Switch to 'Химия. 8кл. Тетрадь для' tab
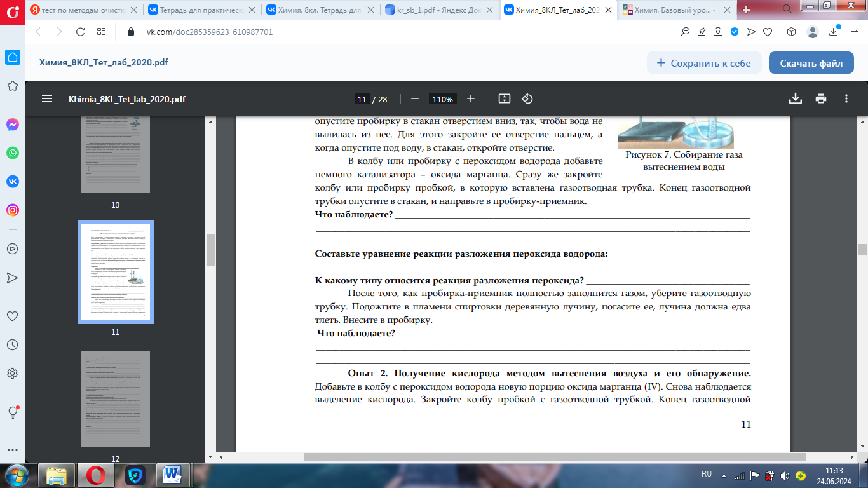This screenshot has width=868, height=488. click(x=320, y=10)
